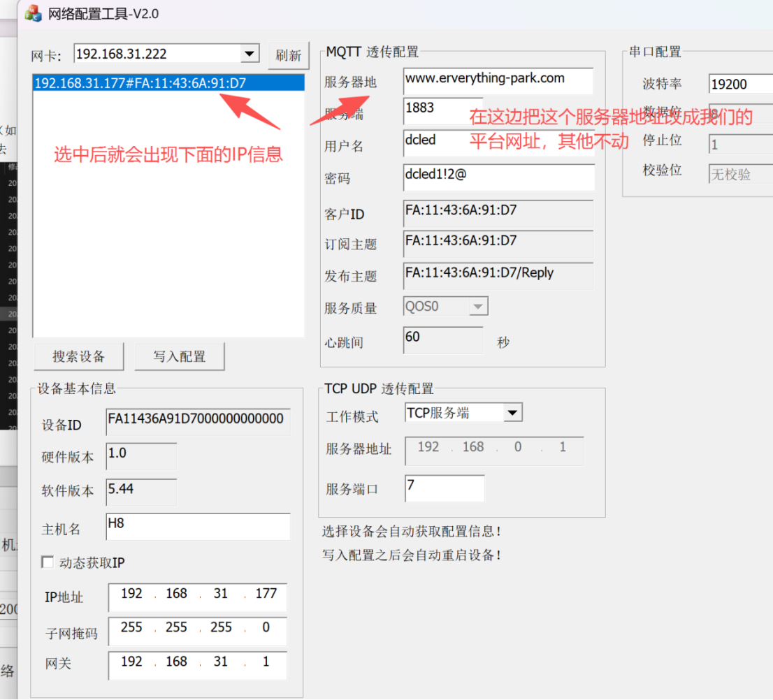This screenshot has width=773, height=700.
Task: Open the 工作模式 TCP服务端 dropdown
Action: (x=513, y=412)
